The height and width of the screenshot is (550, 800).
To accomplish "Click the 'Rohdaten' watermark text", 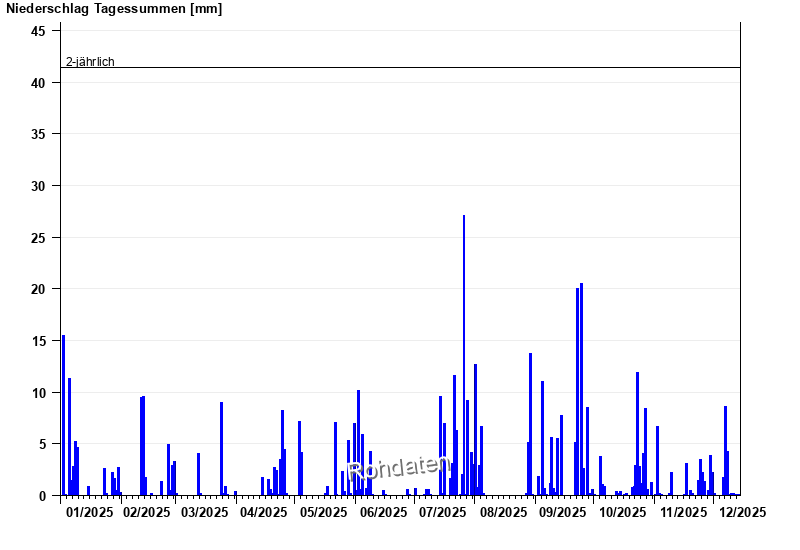I will pos(399,473).
